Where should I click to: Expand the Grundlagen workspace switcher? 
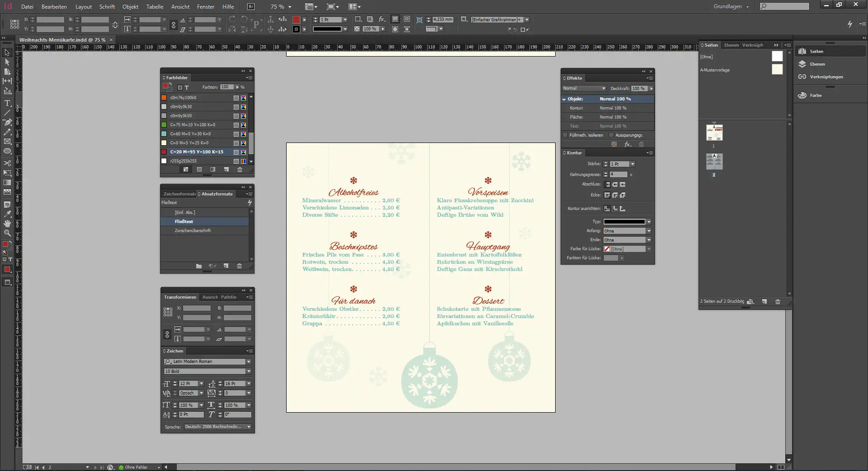click(x=731, y=7)
